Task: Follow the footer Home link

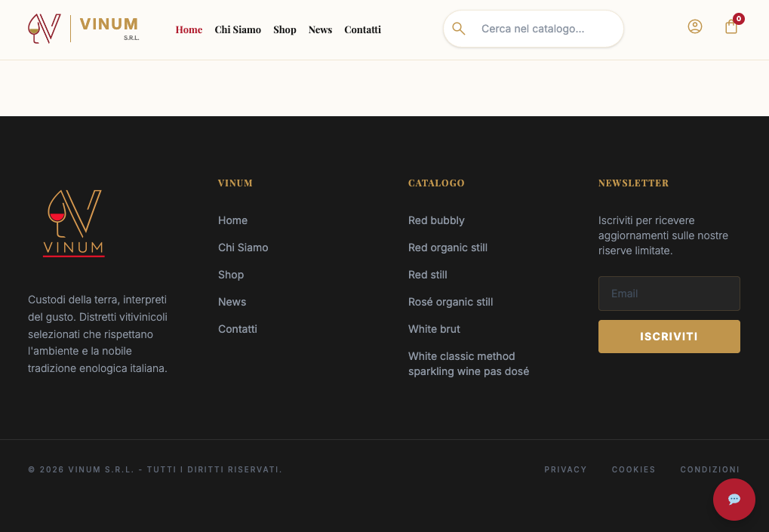Action: tap(233, 220)
